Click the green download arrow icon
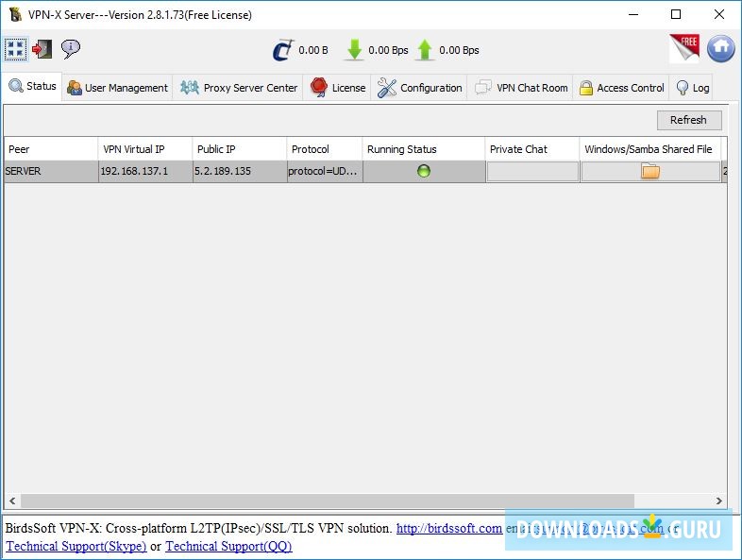 (354, 50)
